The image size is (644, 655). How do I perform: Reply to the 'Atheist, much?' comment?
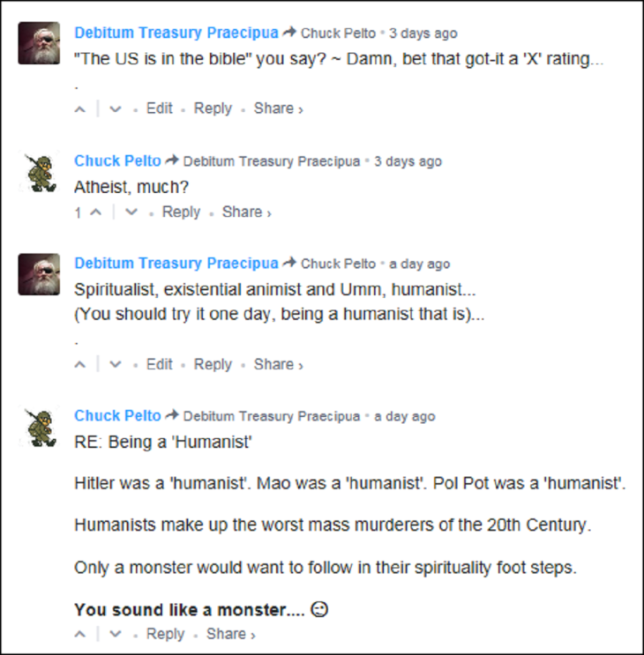(181, 212)
